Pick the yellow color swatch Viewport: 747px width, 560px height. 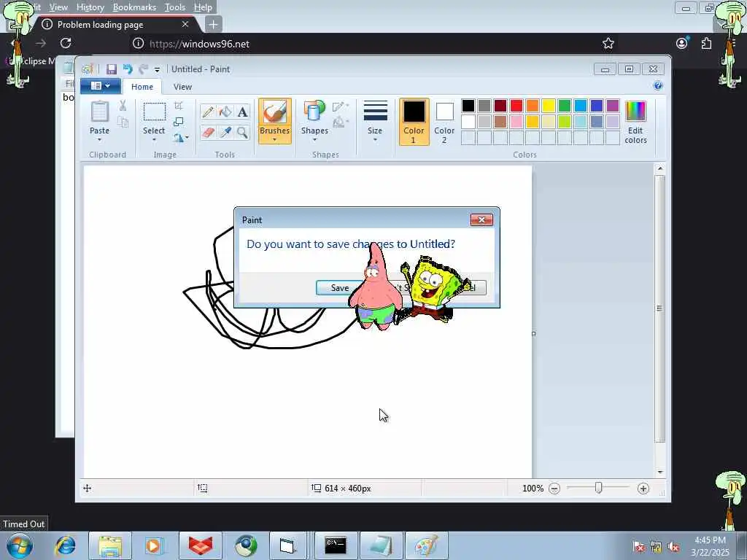pos(549,106)
